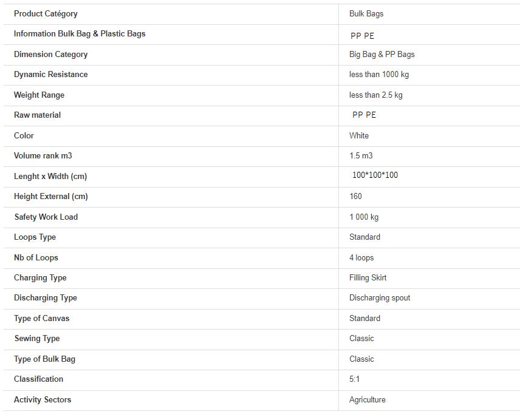Select the Big Bag & PP Bags value

[x=381, y=55]
